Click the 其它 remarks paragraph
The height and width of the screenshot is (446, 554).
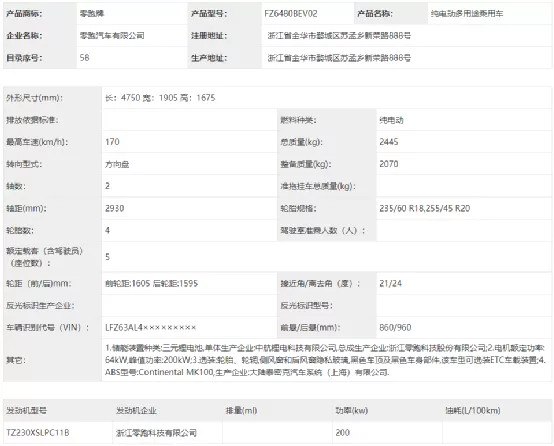325,360
